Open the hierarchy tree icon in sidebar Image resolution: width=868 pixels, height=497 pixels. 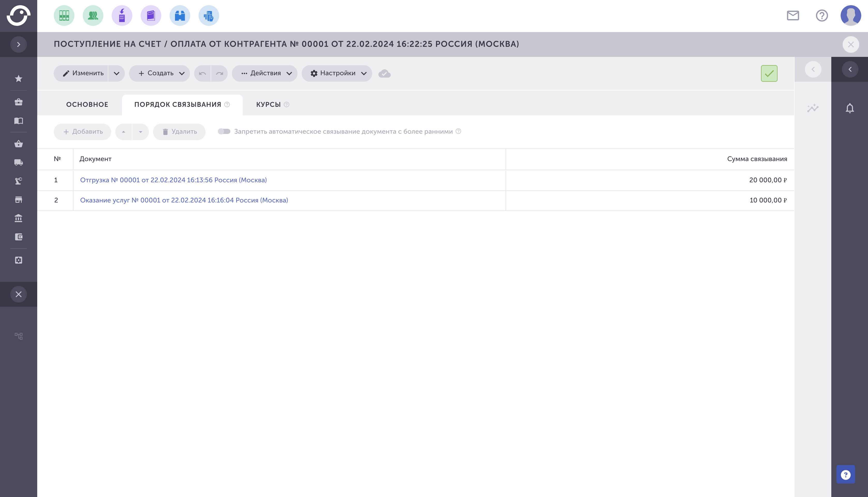pos(18,336)
